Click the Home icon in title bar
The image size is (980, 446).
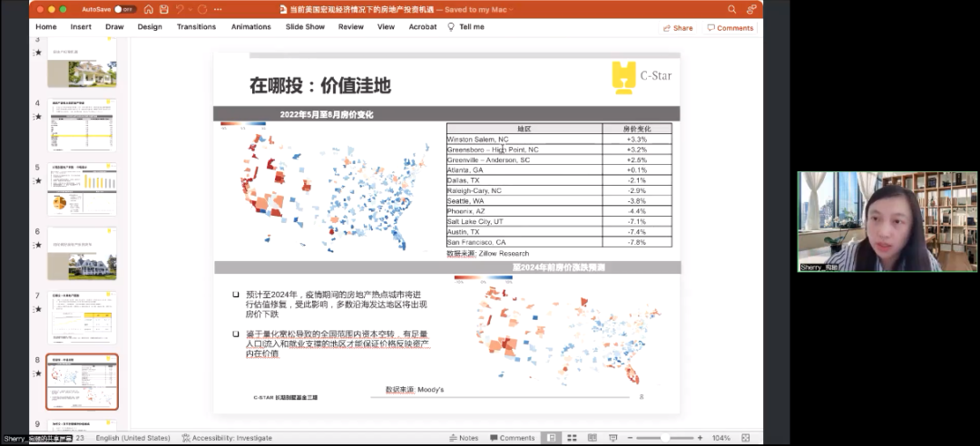tap(148, 9)
